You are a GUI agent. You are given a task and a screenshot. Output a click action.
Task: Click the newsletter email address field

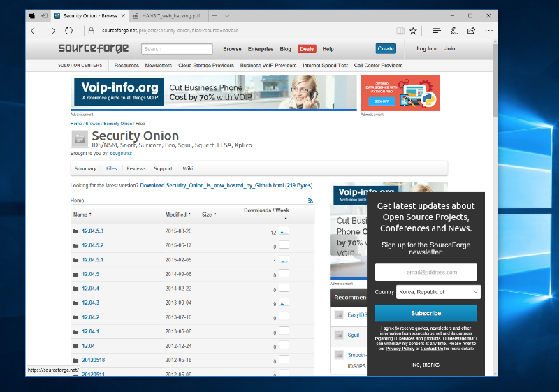(x=426, y=273)
